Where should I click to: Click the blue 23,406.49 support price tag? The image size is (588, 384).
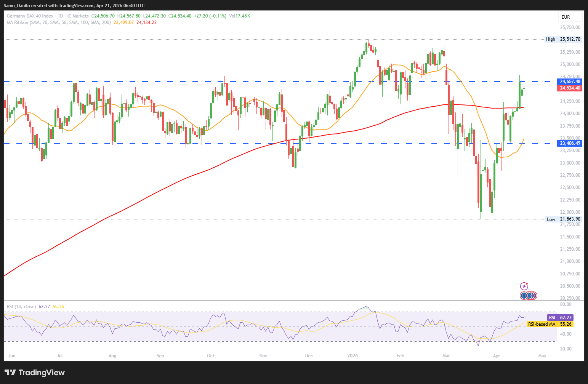tap(570, 143)
